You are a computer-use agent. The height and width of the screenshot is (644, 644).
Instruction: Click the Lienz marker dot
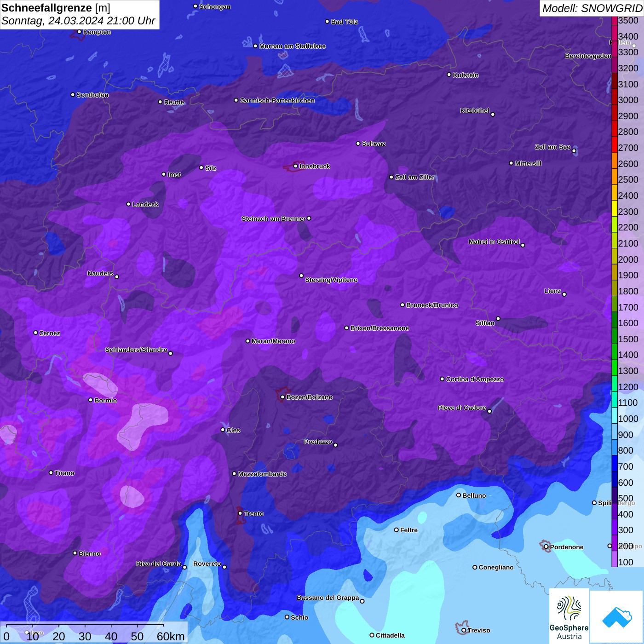[564, 294]
